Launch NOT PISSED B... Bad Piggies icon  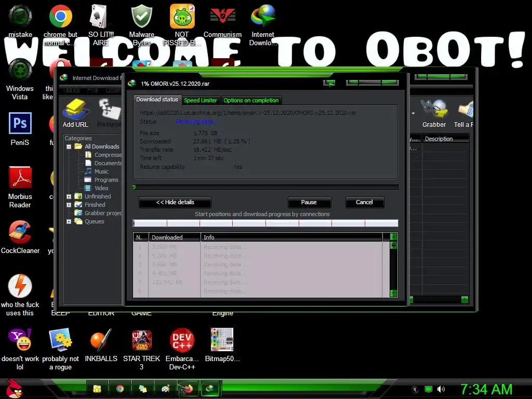pyautogui.click(x=182, y=25)
